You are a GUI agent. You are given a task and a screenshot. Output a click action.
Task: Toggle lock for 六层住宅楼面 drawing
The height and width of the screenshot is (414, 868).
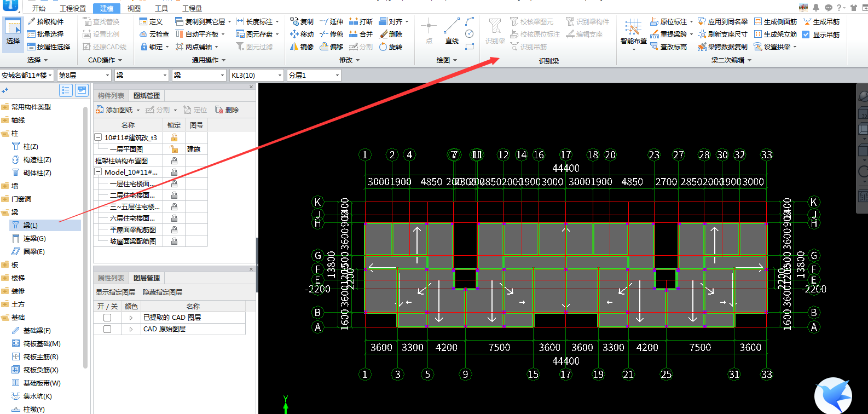pos(174,218)
